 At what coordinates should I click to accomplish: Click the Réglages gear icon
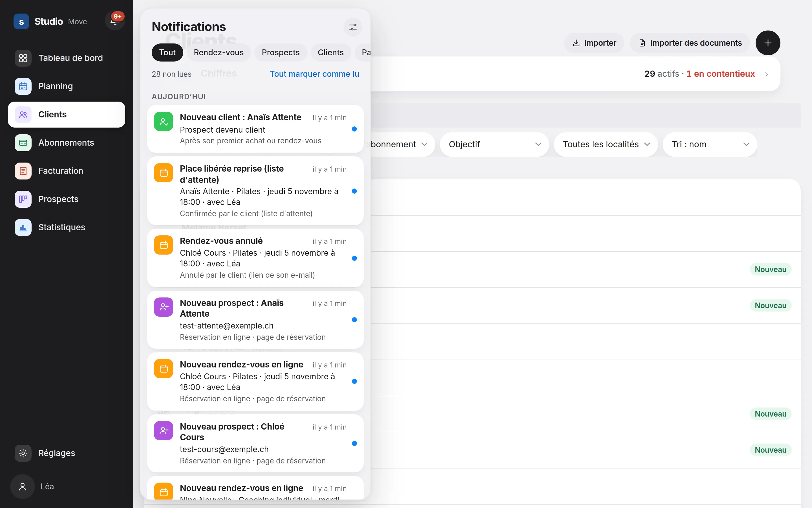click(23, 453)
